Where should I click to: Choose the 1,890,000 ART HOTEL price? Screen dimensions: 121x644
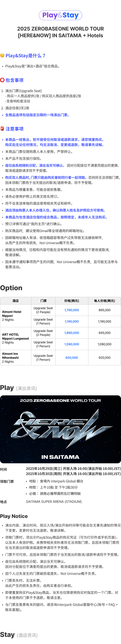tap(72, 333)
